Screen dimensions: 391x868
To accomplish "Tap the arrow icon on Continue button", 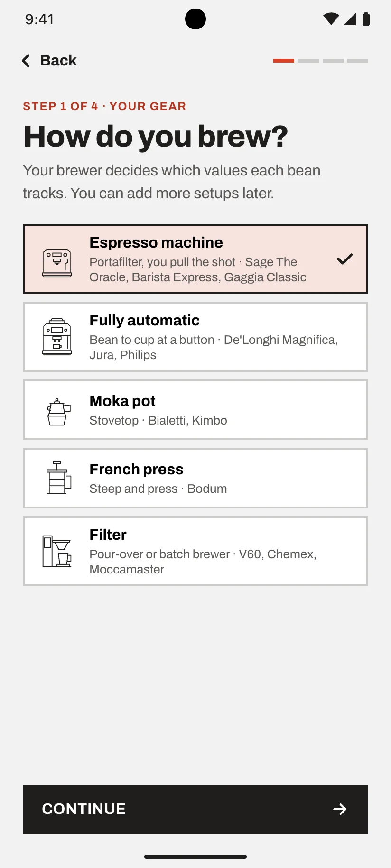I will tap(340, 809).
